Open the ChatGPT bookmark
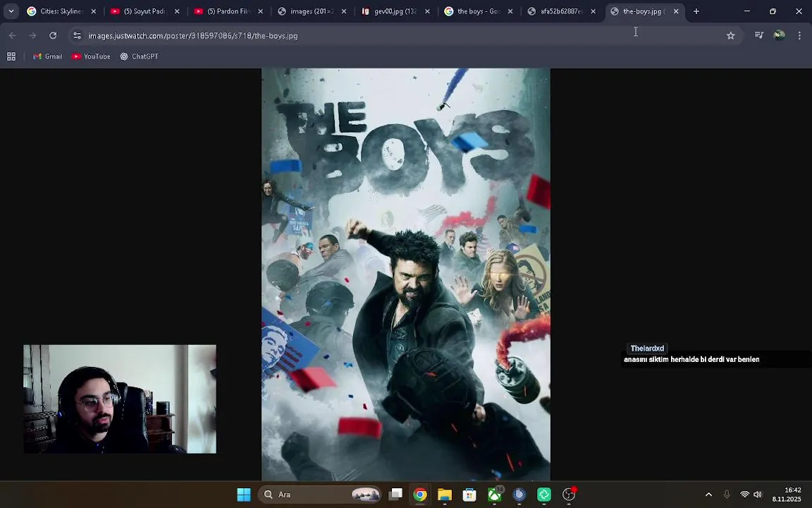This screenshot has width=812, height=508. pyautogui.click(x=139, y=56)
